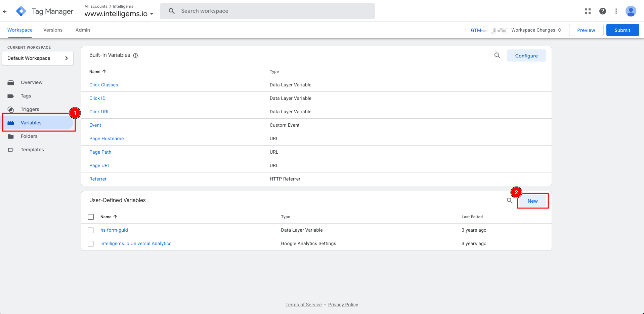The image size is (644, 314).
Task: Search the Built-In Variables list
Action: click(497, 55)
